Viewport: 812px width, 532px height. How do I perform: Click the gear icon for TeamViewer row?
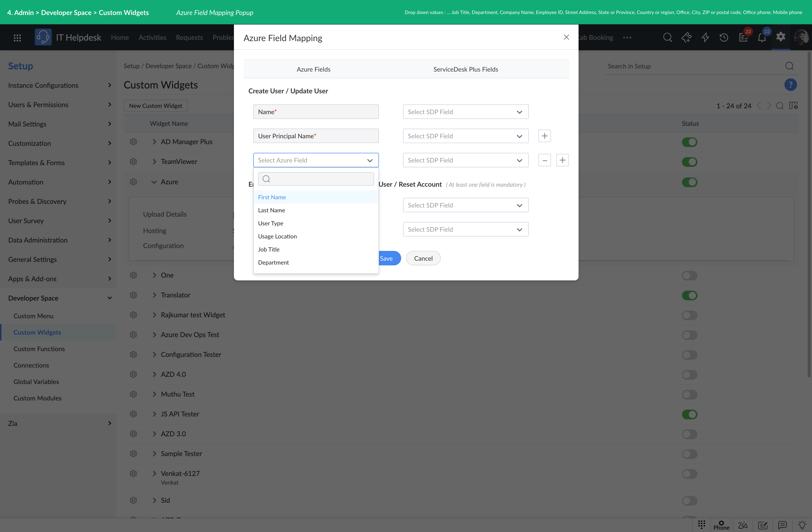[133, 162]
